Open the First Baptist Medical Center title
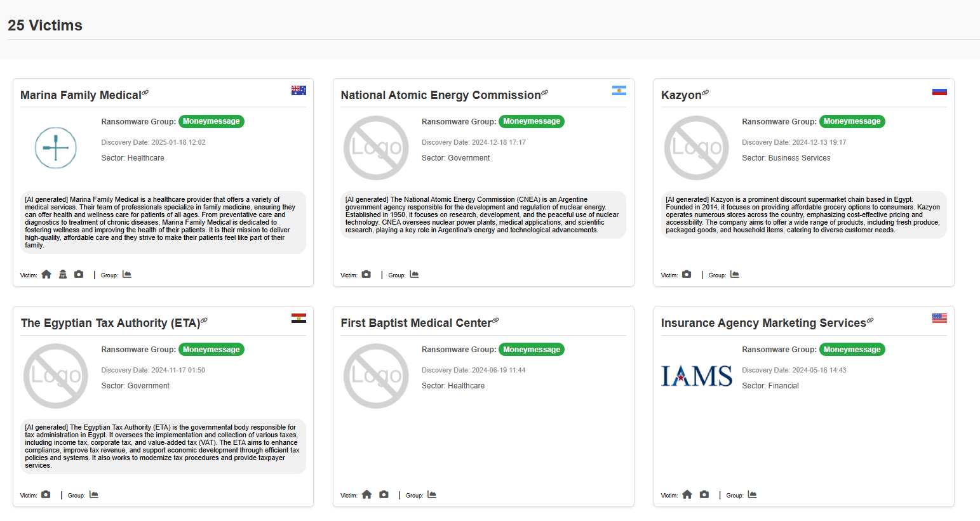980x521 pixels. tap(416, 323)
